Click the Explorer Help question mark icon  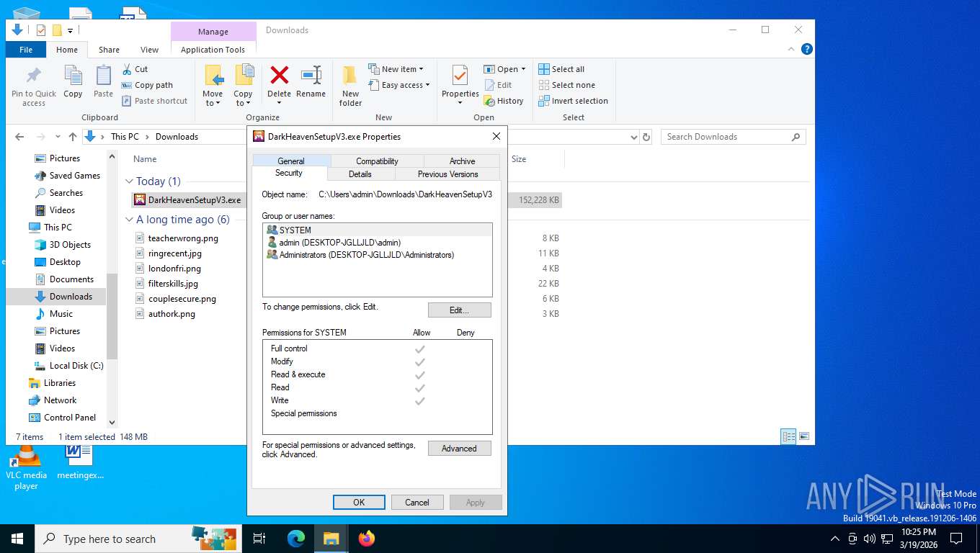[807, 49]
